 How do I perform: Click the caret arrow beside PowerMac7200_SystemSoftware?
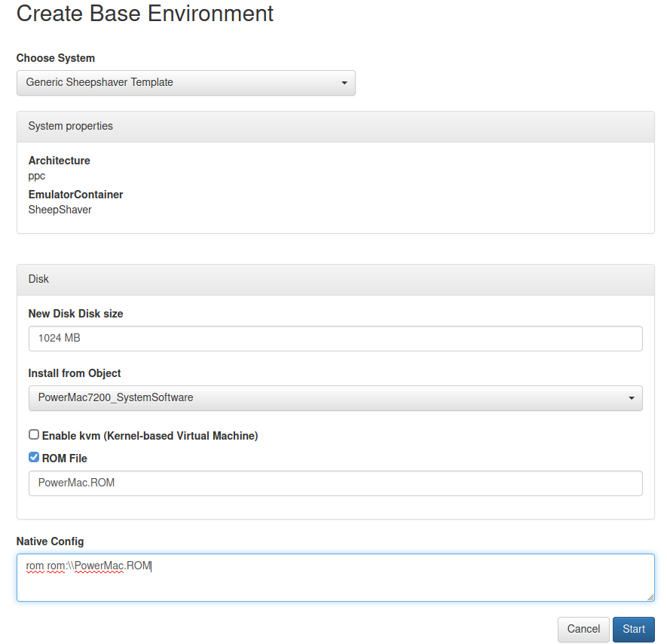pos(632,398)
